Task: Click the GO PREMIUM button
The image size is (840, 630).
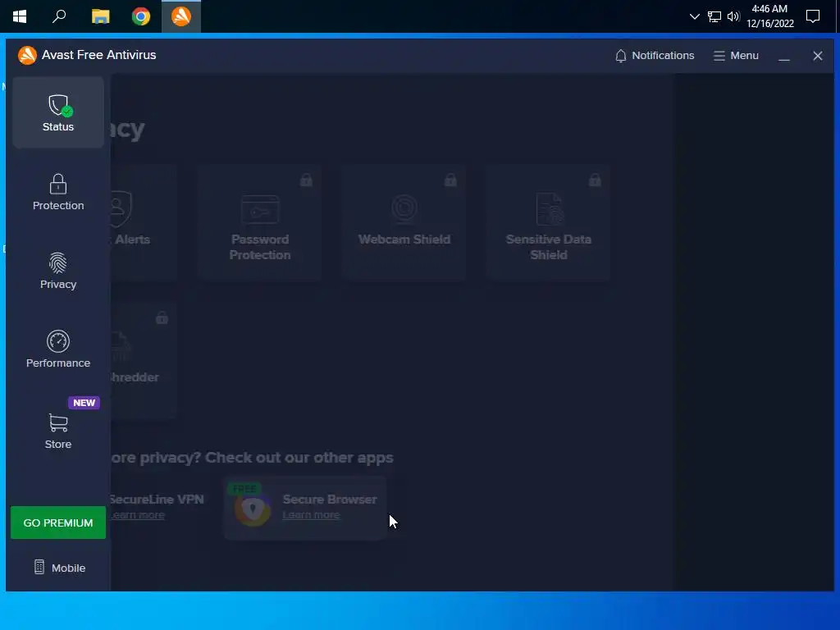Action: tap(58, 523)
